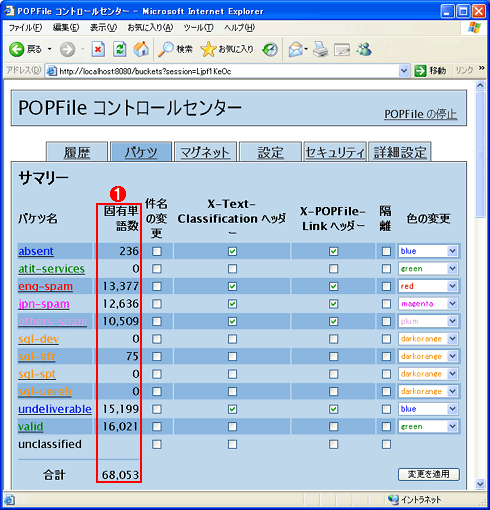Go to Home page icon
The height and width of the screenshot is (510, 490).
click(141, 49)
